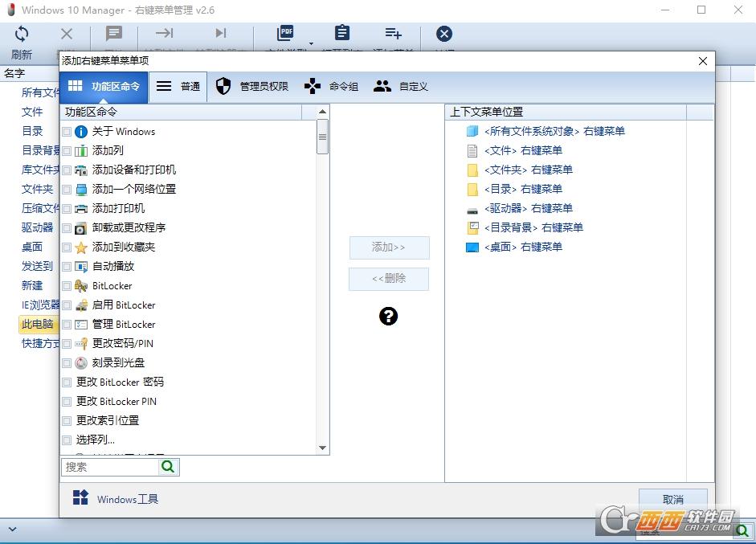This screenshot has width=756, height=544.
Task: Check the 自动播放 checkbox
Action: pyautogui.click(x=67, y=267)
